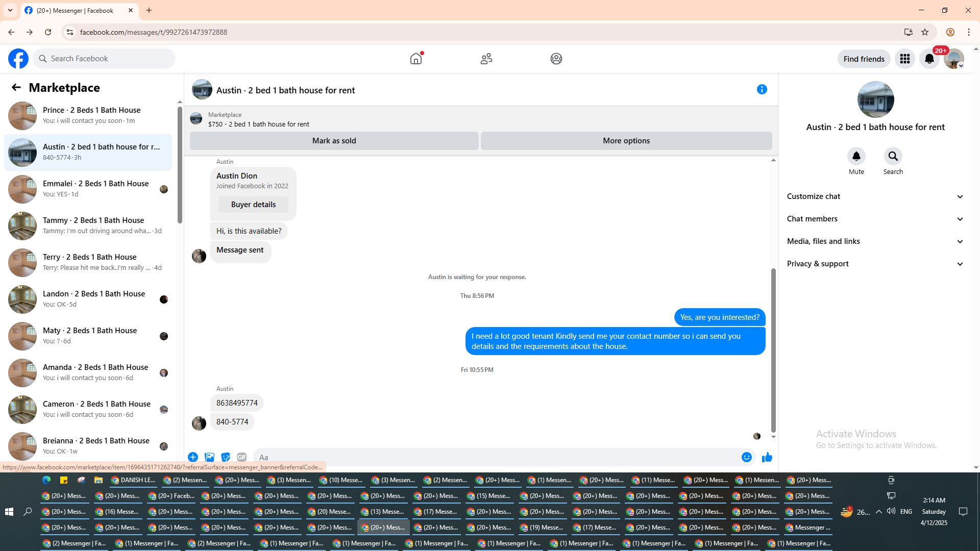
Task: Bookmark this page with the star
Action: pos(925,32)
